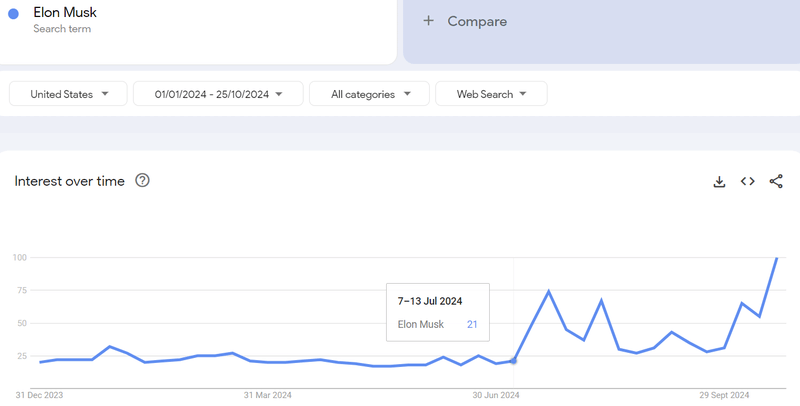Edit the Elon Musk search term
Viewport: 800px width, 406px height.
tap(66, 13)
